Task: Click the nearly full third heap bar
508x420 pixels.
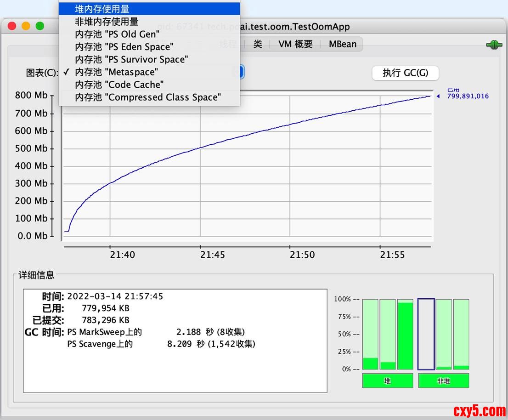Action: (x=405, y=335)
